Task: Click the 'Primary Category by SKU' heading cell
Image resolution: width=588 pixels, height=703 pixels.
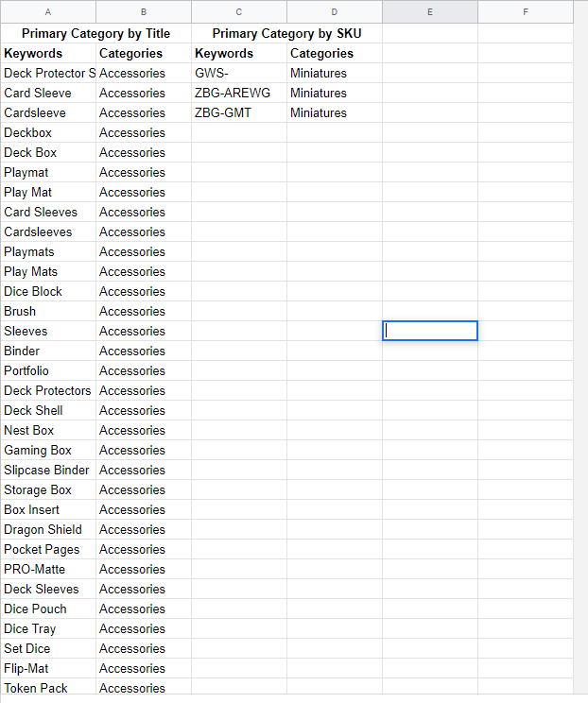Action: coord(287,34)
